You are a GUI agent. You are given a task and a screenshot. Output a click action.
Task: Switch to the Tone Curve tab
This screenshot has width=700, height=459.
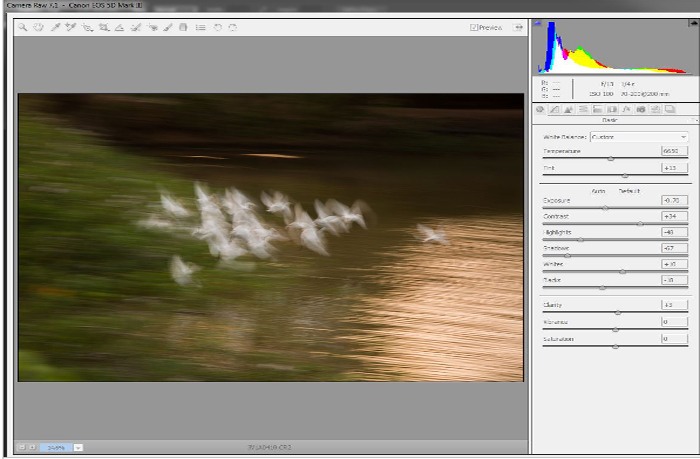[554, 109]
